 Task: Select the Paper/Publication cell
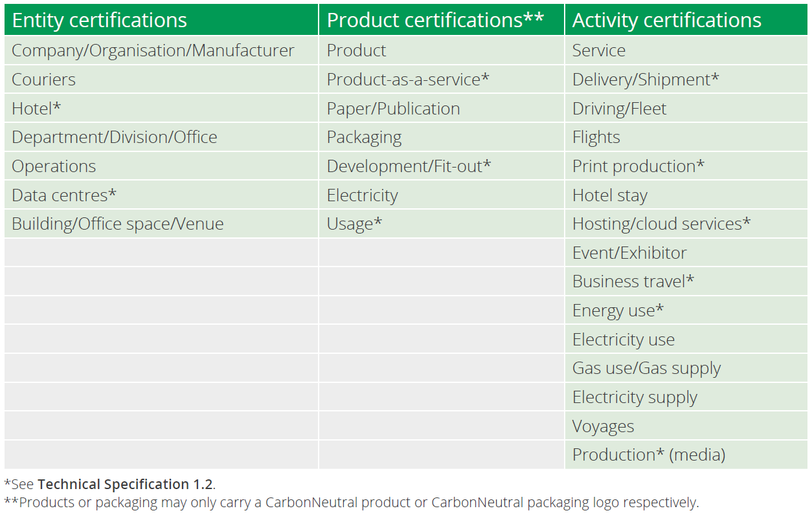click(x=393, y=108)
